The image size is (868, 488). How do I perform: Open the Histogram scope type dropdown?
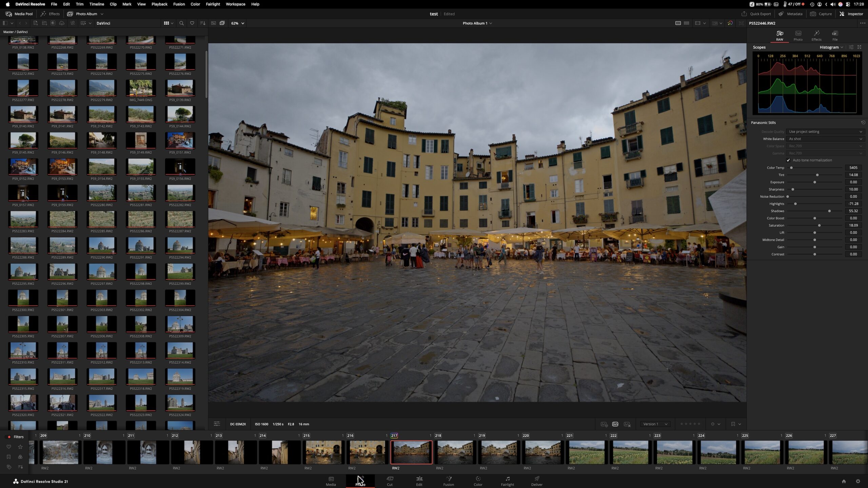point(831,47)
